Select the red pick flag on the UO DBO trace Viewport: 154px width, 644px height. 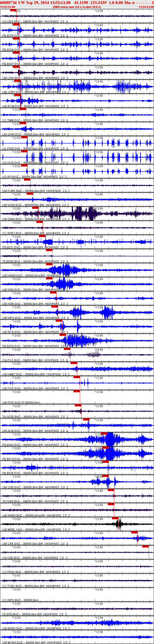pos(13,10)
